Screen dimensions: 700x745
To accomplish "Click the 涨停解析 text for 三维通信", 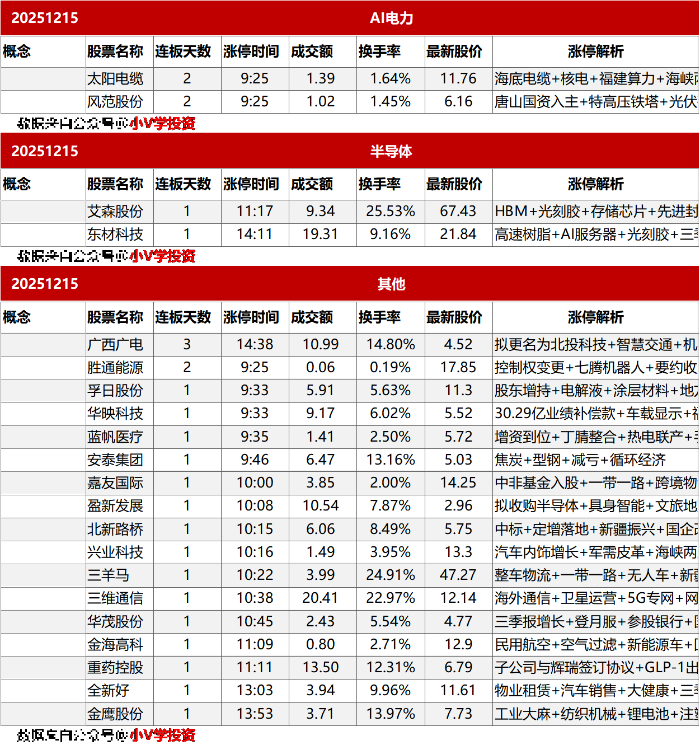I will coord(593,598).
